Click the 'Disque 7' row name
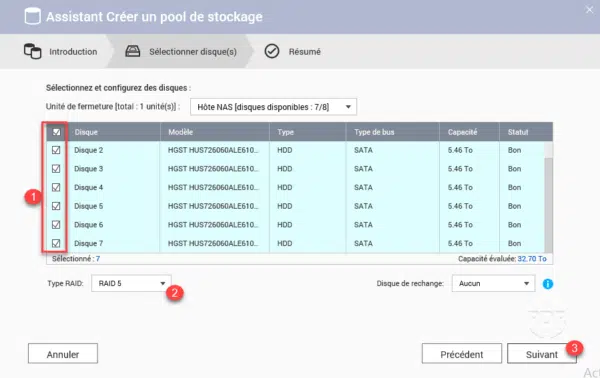600x378 pixels. pyautogui.click(x=88, y=243)
